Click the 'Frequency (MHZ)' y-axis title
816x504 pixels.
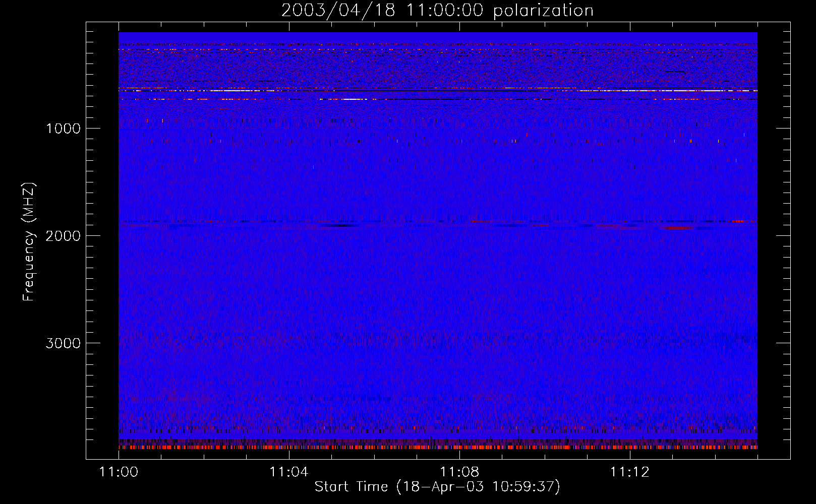[29, 242]
